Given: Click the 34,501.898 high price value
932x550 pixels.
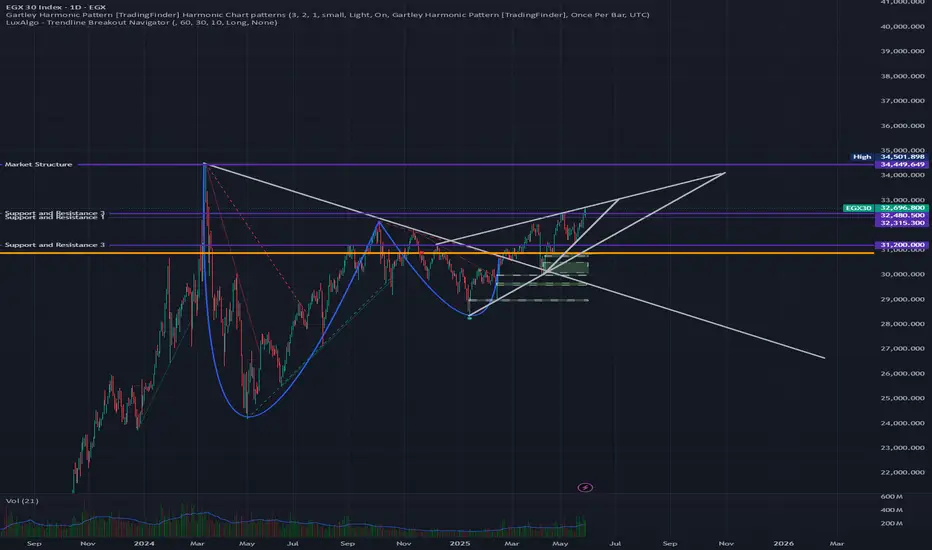Looking at the screenshot, I should tap(902, 157).
